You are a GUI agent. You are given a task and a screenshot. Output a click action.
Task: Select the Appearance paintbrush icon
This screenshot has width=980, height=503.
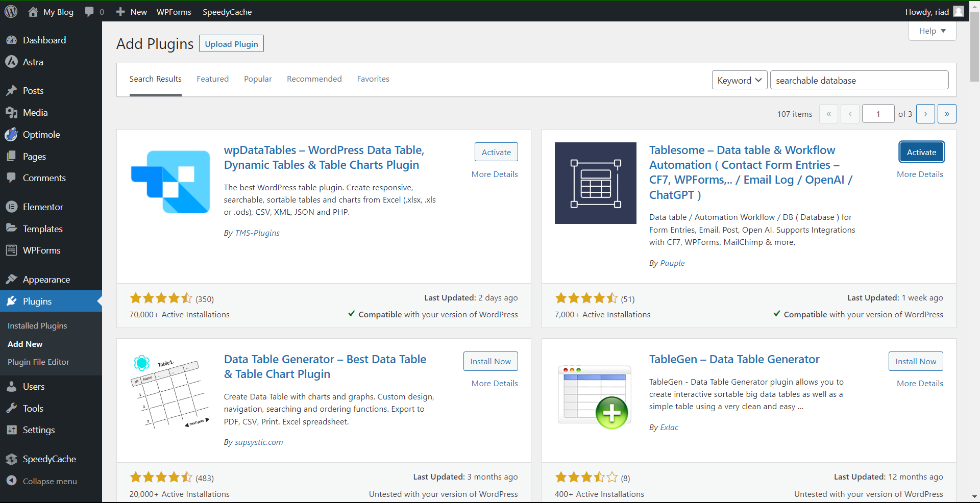point(12,279)
